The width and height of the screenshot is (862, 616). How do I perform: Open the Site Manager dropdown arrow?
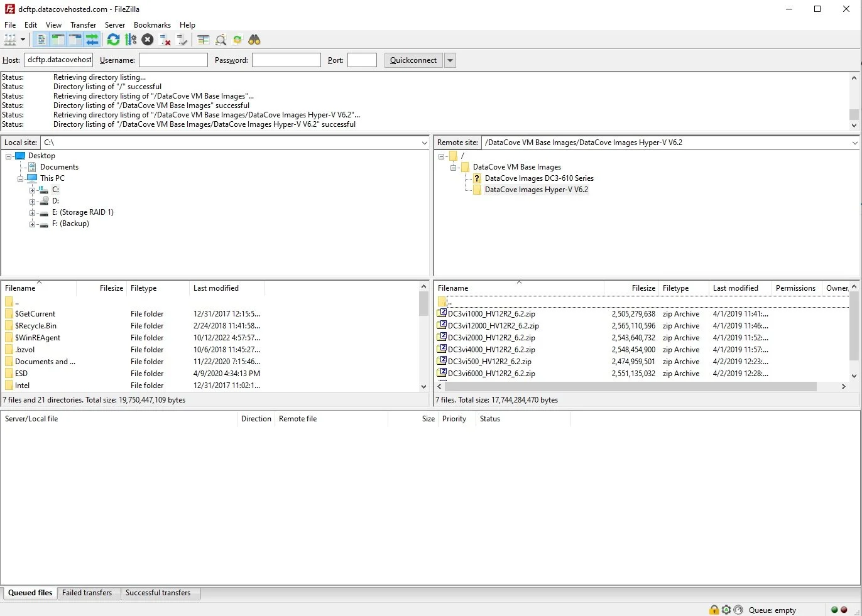click(x=23, y=40)
